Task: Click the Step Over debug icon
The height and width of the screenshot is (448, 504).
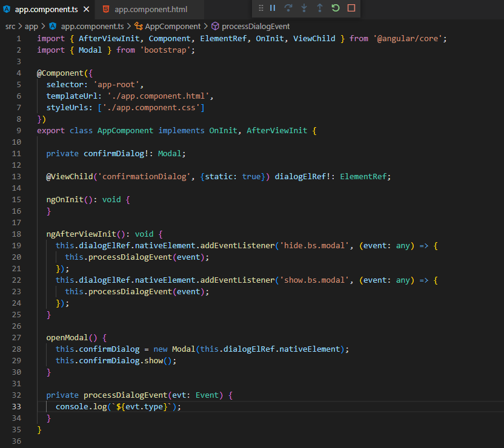Action: 288,8
